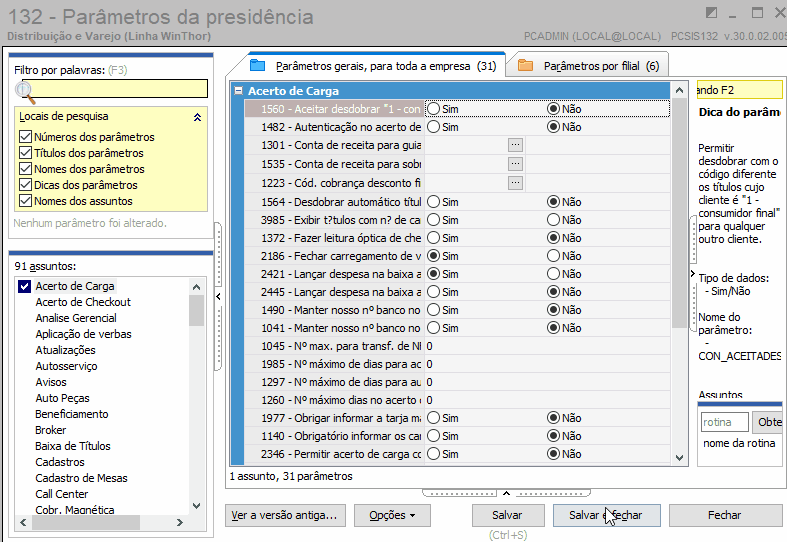Select Sim for parameter 2445
Screen dimensions: 787x542
434,292
